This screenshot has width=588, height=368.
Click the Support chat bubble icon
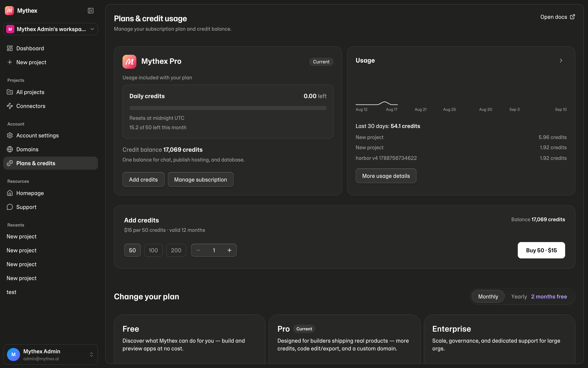10,207
